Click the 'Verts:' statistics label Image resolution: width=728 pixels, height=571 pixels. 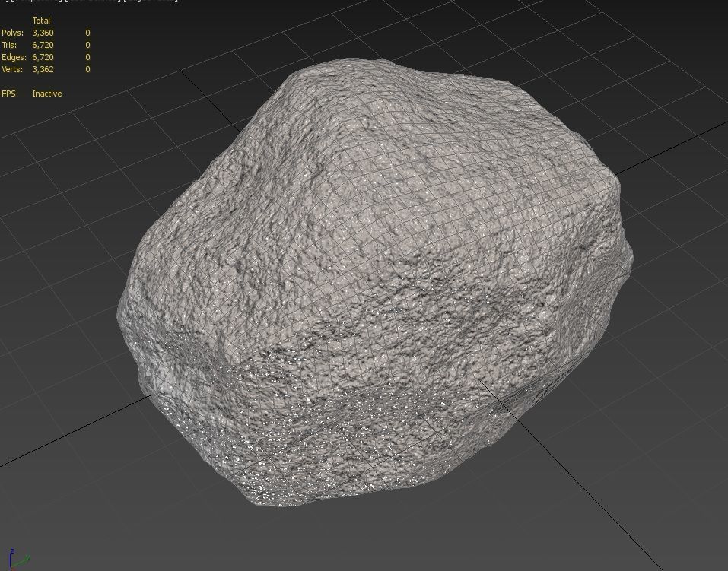[x=12, y=69]
